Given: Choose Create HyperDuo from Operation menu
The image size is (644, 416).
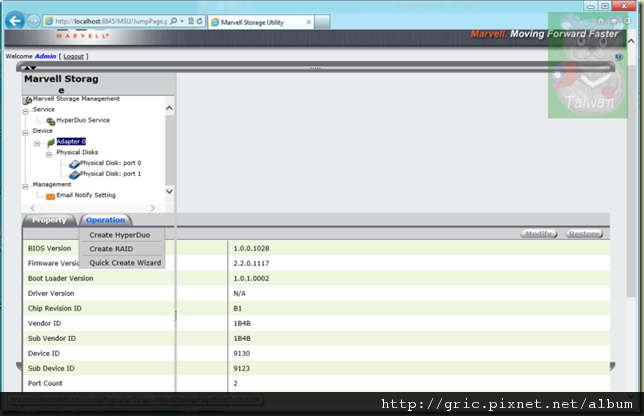Looking at the screenshot, I should pyautogui.click(x=120, y=235).
